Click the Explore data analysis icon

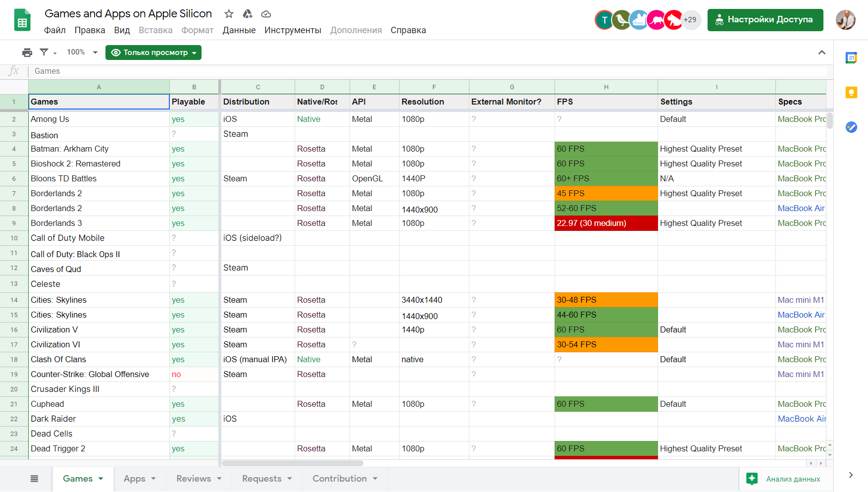click(x=752, y=479)
